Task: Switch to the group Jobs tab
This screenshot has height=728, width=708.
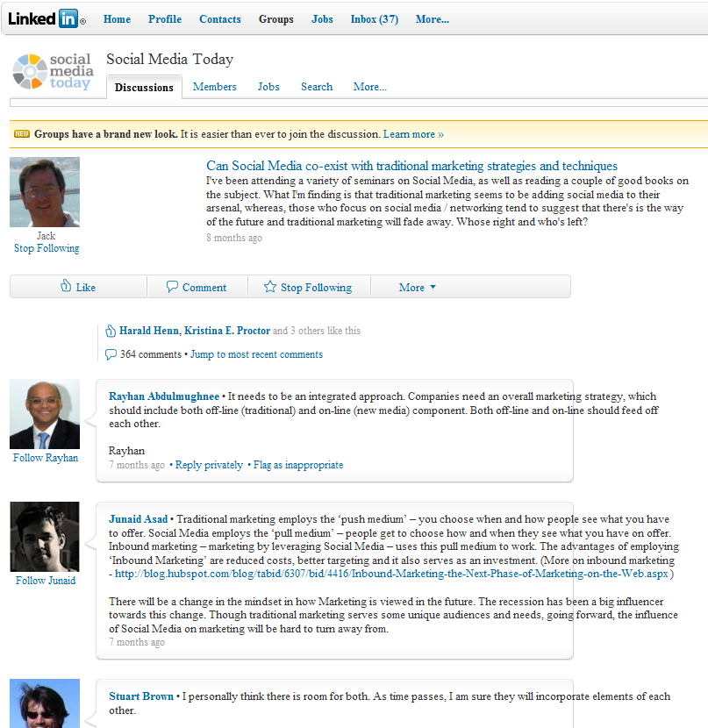Action: (268, 87)
